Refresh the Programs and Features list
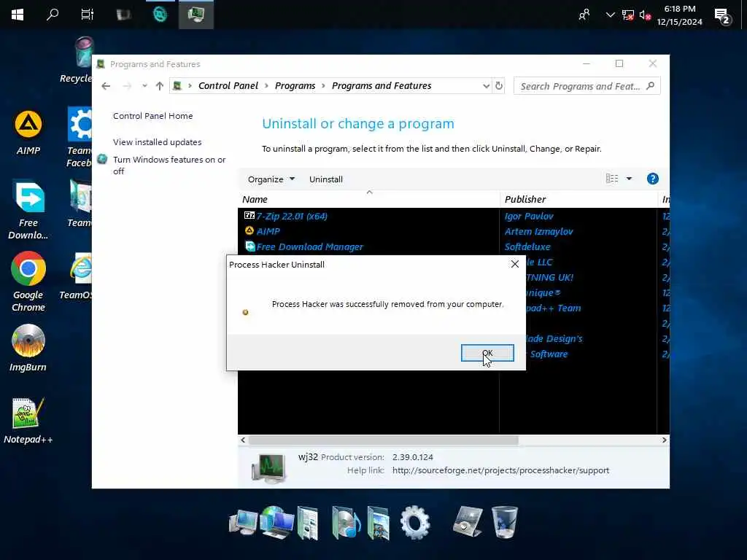This screenshot has width=747, height=560. tap(499, 86)
